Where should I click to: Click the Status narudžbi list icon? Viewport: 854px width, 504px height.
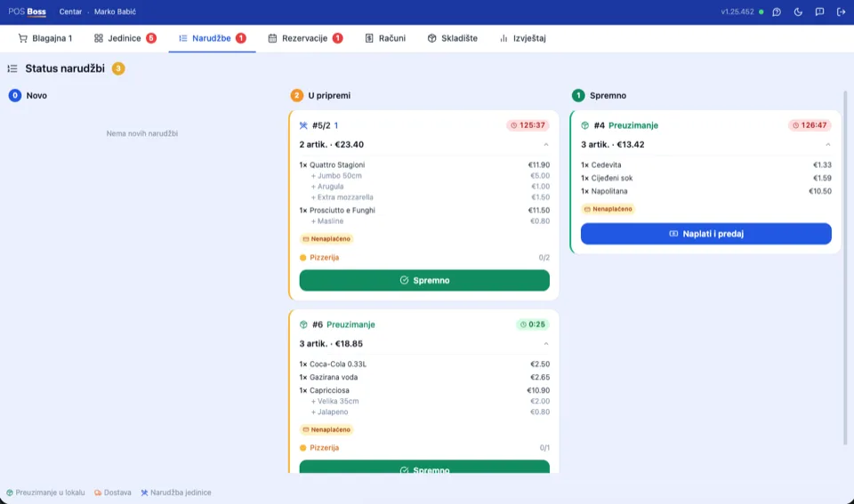pos(12,68)
